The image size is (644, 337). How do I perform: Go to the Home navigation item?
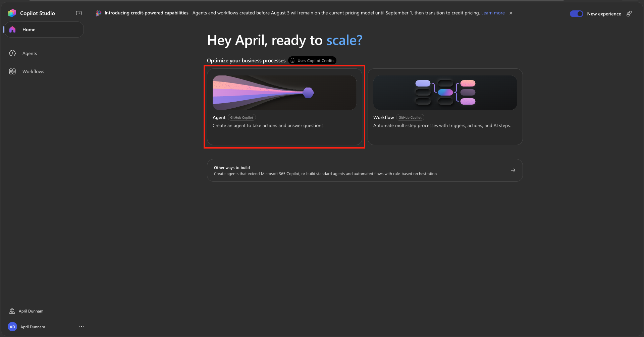[44, 30]
